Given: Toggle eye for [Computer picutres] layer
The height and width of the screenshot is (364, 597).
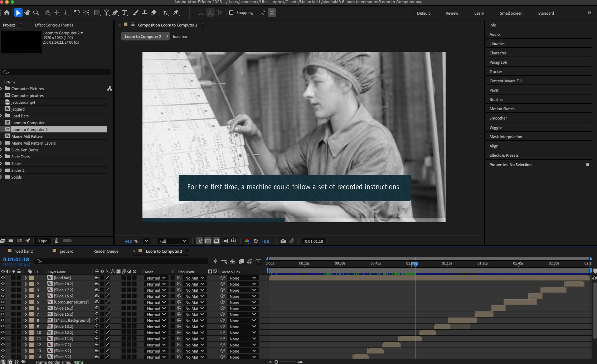Looking at the screenshot, I should click(3, 302).
